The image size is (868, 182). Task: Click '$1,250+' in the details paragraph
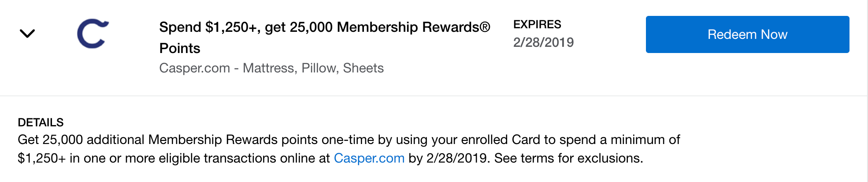[x=41, y=158]
